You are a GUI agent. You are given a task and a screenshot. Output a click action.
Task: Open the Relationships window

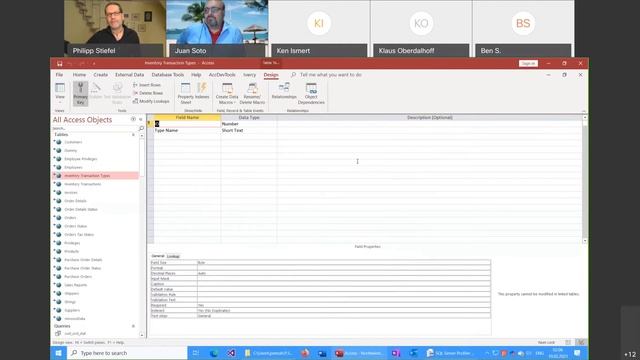pyautogui.click(x=284, y=91)
